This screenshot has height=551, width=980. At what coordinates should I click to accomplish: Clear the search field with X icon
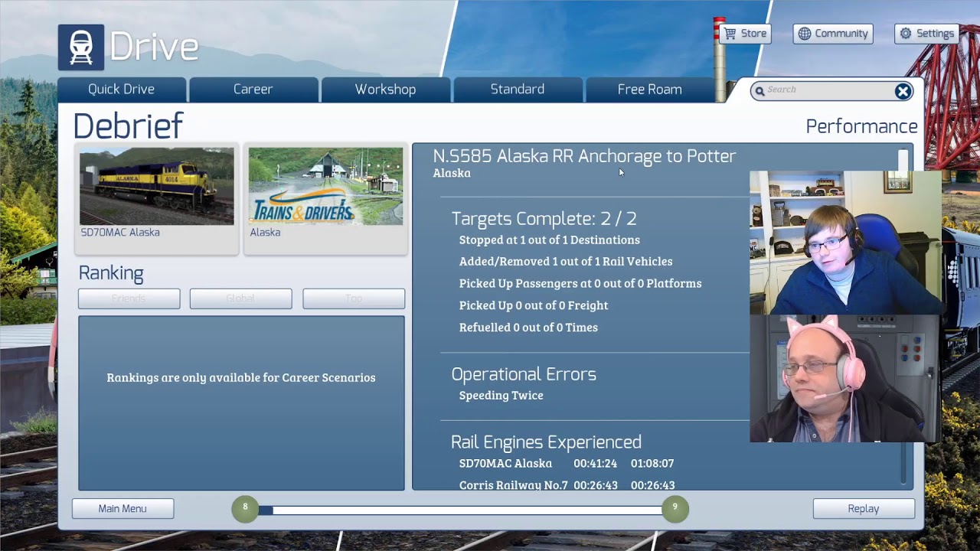[x=903, y=92]
